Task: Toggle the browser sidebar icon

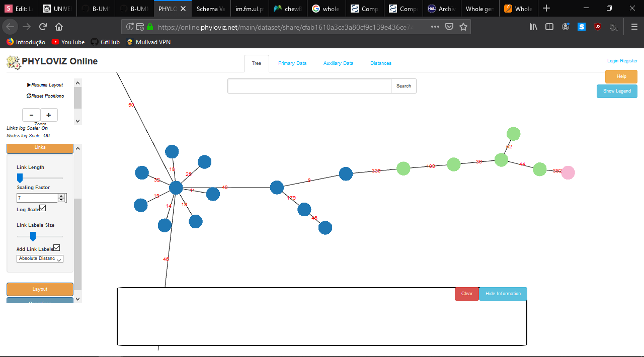Action: point(549,27)
